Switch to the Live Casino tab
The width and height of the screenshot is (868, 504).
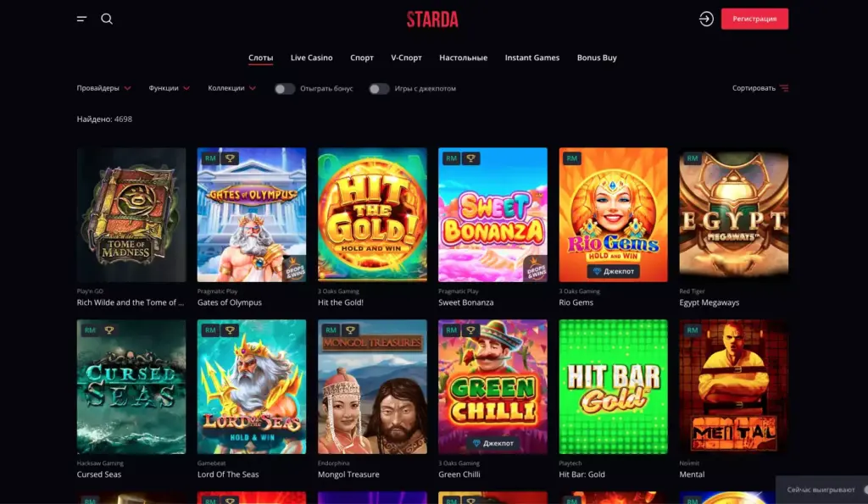(x=312, y=58)
